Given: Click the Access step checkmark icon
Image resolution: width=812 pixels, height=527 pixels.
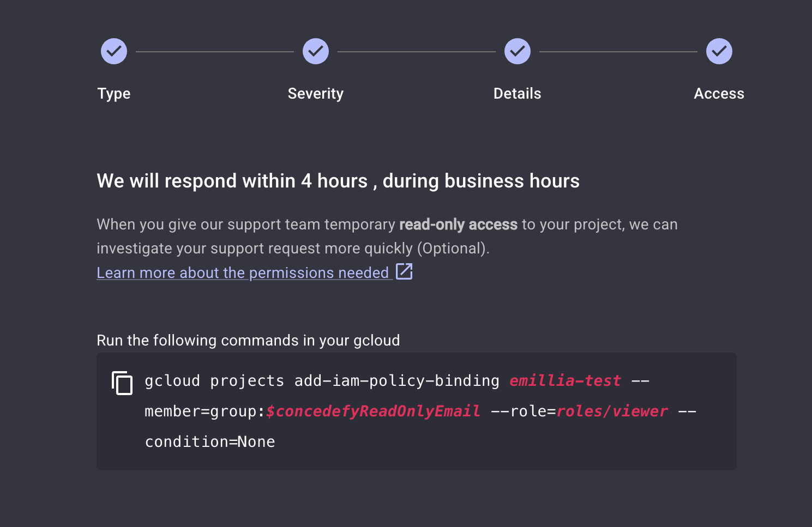Looking at the screenshot, I should point(719,51).
